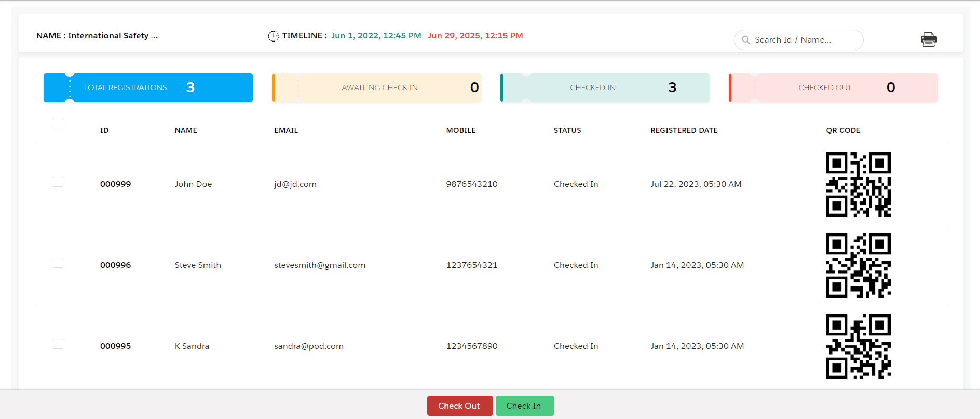Viewport: 980px width, 419px height.
Task: Filter by the Checked In card
Action: 605,88
